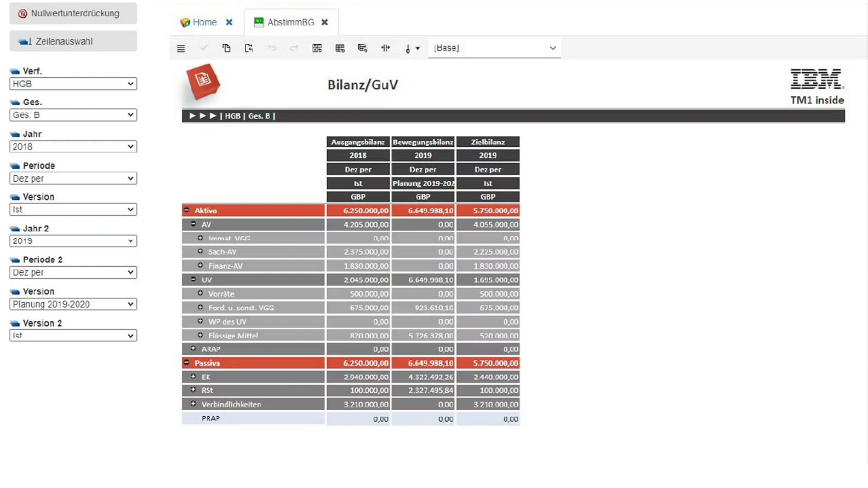Open the Planung 2019-2020 version dropdown

(x=73, y=304)
